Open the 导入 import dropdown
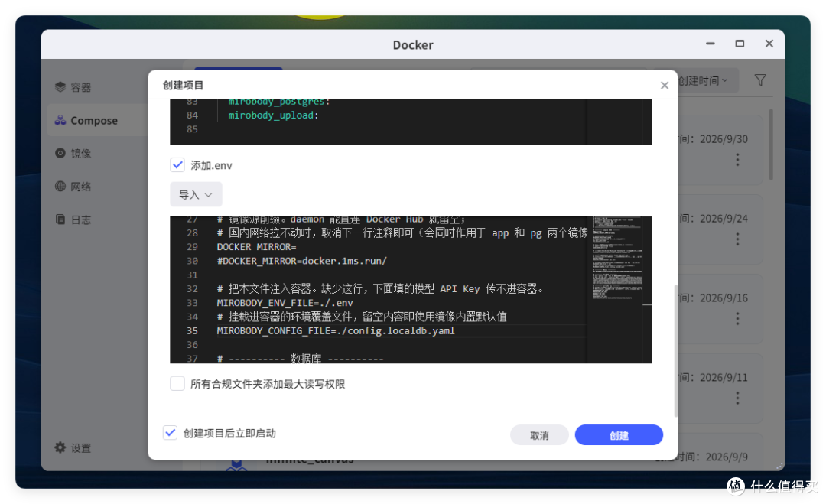The width and height of the screenshot is (826, 504). pyautogui.click(x=196, y=195)
